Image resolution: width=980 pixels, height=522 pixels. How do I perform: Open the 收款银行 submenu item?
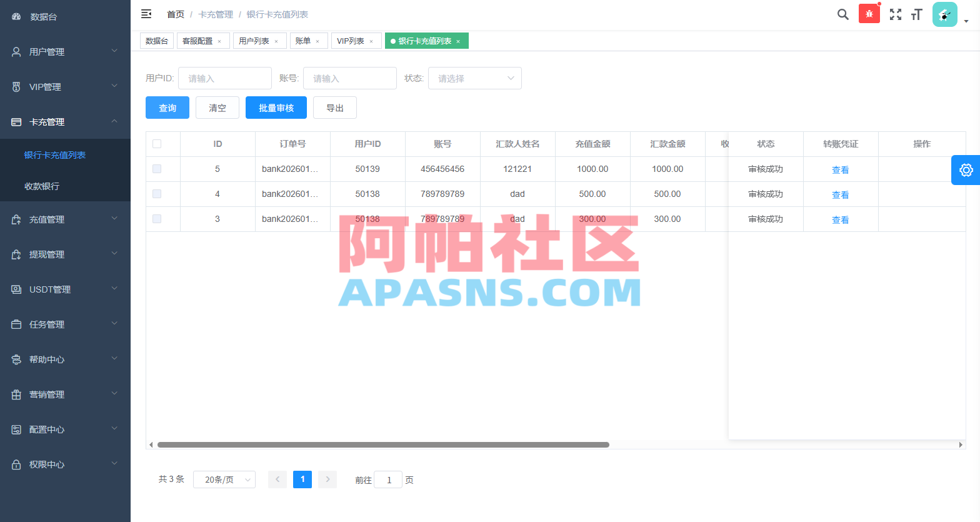(65, 186)
